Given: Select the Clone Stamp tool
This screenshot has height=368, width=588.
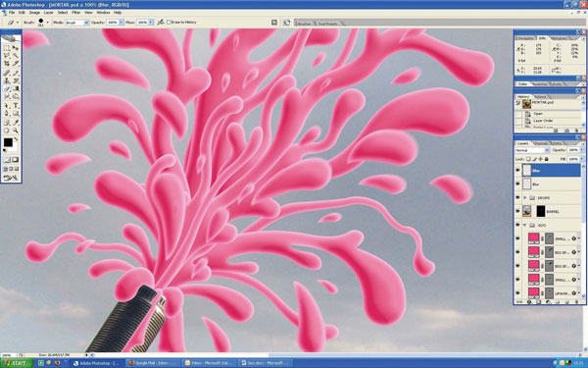Looking at the screenshot, I should click(x=7, y=80).
